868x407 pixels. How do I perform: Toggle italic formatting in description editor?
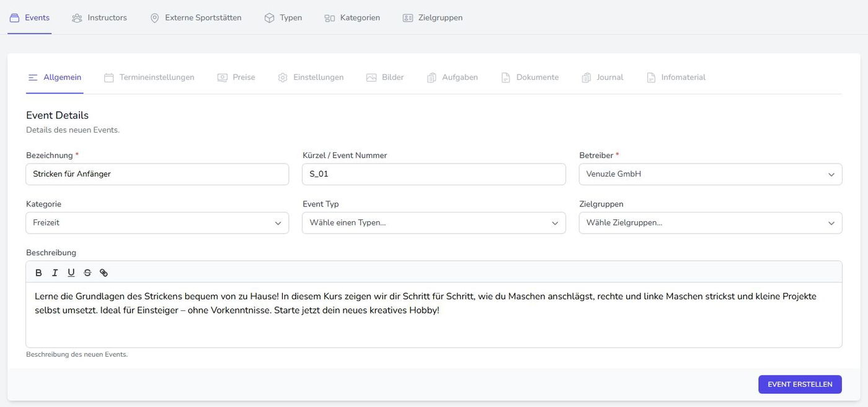coord(55,273)
